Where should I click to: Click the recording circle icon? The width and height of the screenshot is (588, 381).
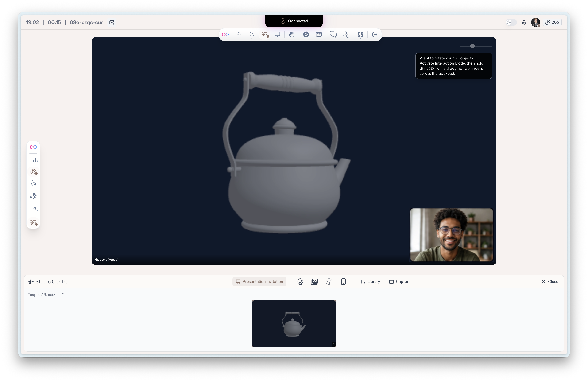point(306,35)
